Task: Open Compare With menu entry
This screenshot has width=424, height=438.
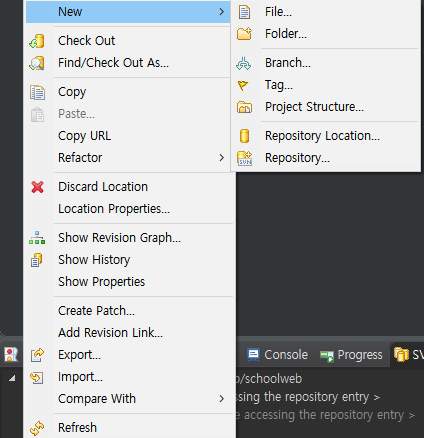Action: [128, 399]
